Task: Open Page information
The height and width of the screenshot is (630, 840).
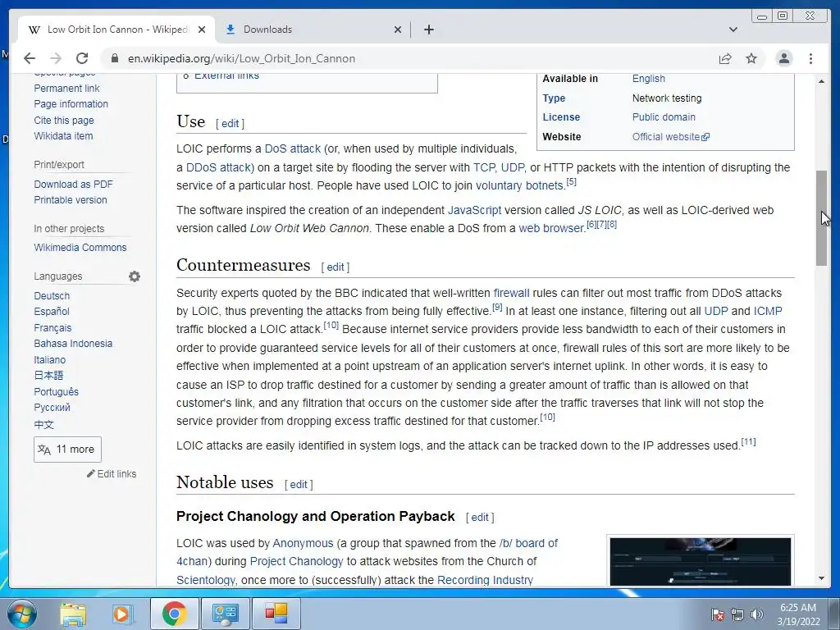Action: tap(71, 104)
